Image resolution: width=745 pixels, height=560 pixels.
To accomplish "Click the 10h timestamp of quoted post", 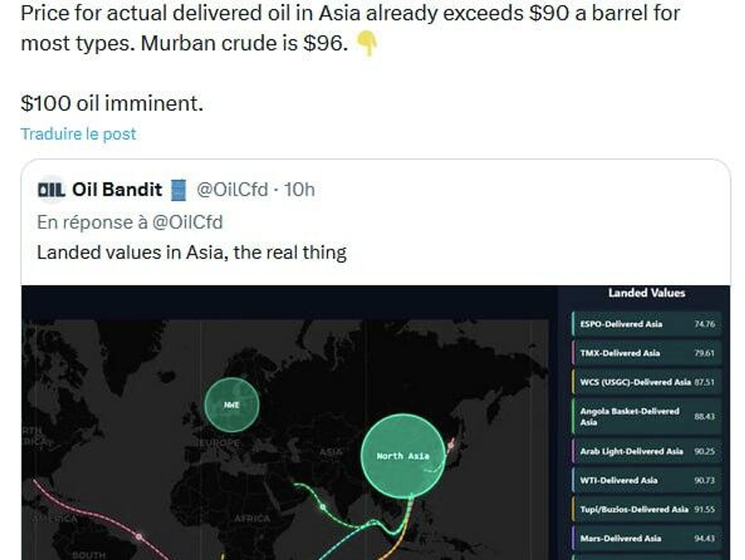I will (x=299, y=190).
